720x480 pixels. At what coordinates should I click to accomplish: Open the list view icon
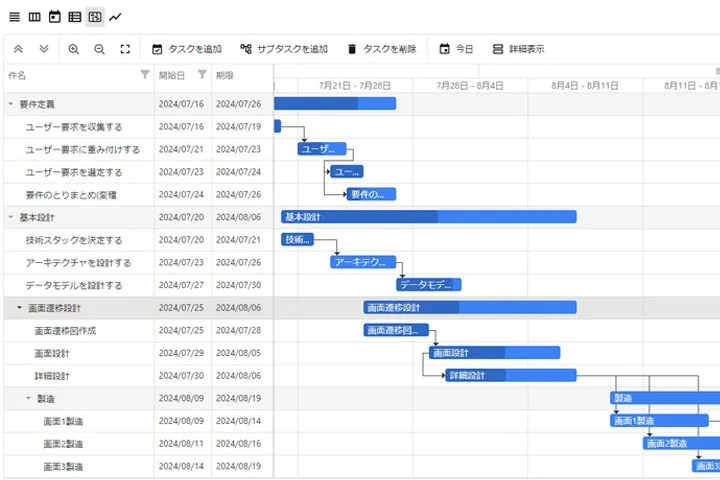15,17
